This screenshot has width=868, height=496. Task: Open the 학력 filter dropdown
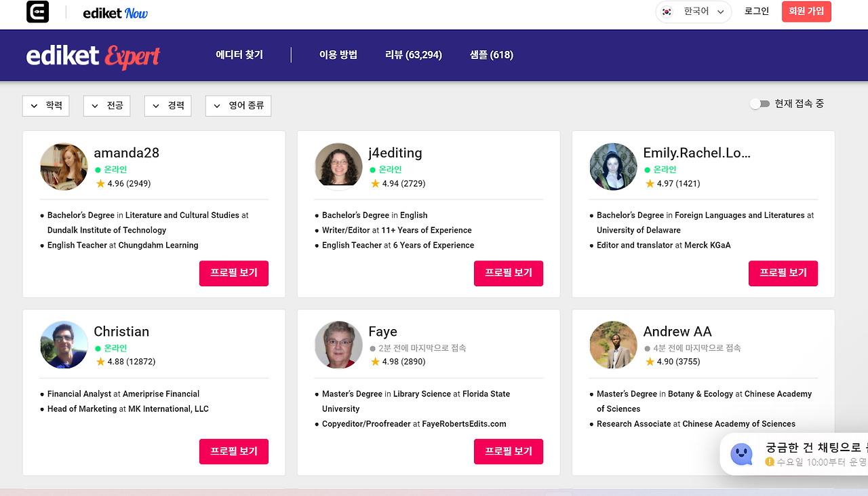pos(45,105)
